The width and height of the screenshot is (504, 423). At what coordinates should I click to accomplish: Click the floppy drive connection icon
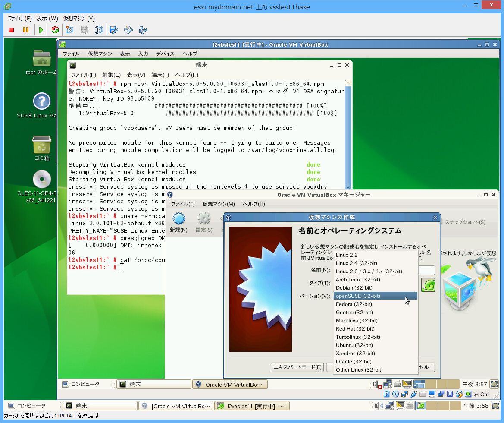pyautogui.click(x=113, y=30)
